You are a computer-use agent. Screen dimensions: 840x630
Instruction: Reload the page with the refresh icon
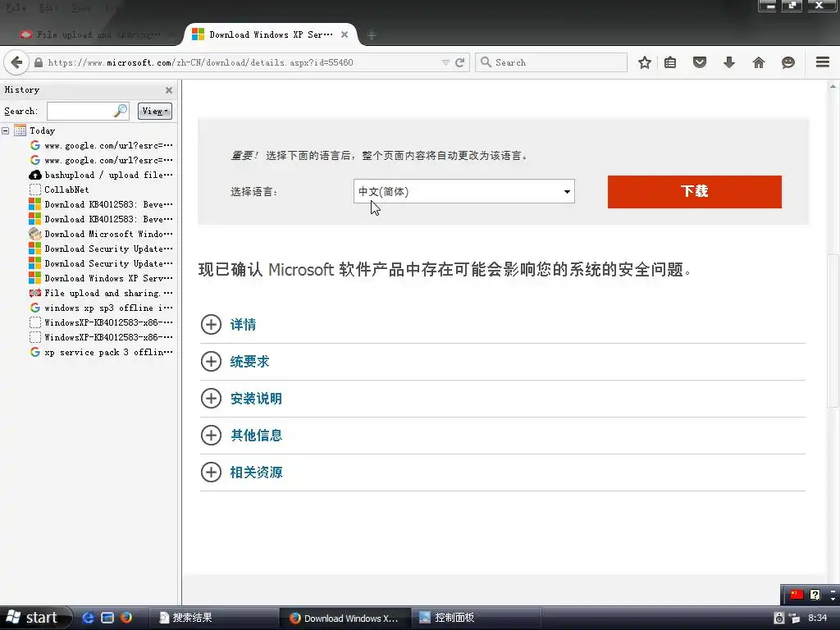click(459, 62)
